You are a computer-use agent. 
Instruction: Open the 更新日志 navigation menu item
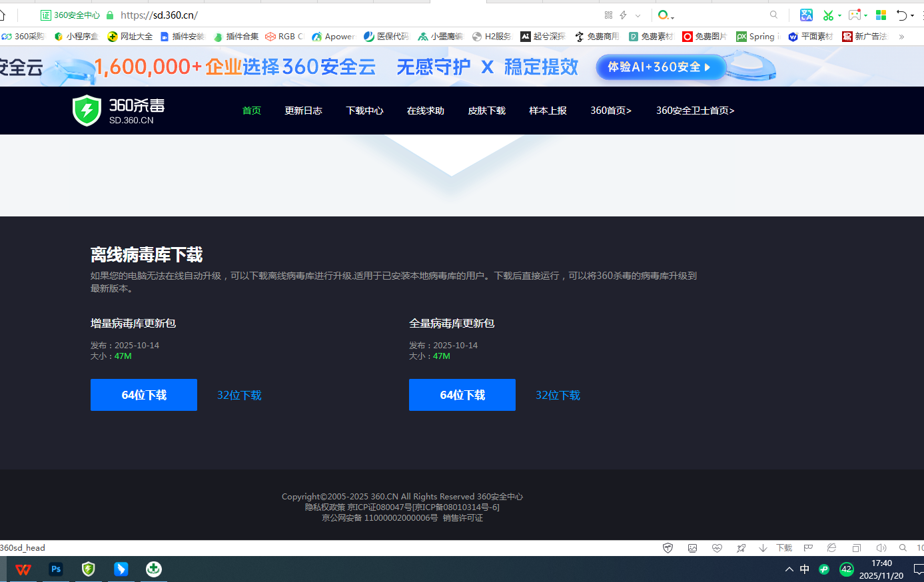pyautogui.click(x=303, y=111)
